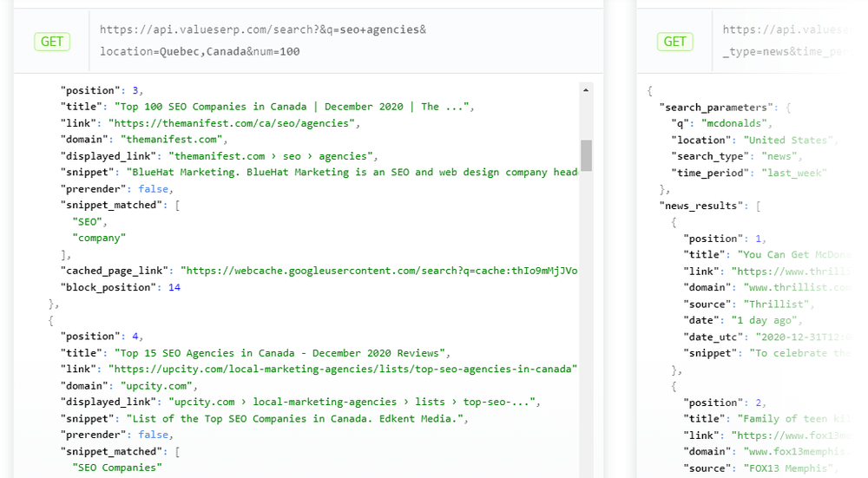868x478 pixels.
Task: Click the time_period value "last_week"
Action: (x=794, y=173)
